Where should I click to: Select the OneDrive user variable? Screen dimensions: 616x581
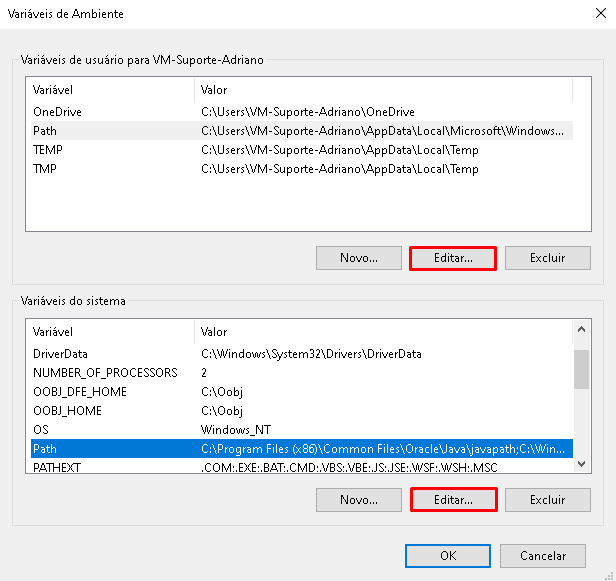(x=302, y=112)
